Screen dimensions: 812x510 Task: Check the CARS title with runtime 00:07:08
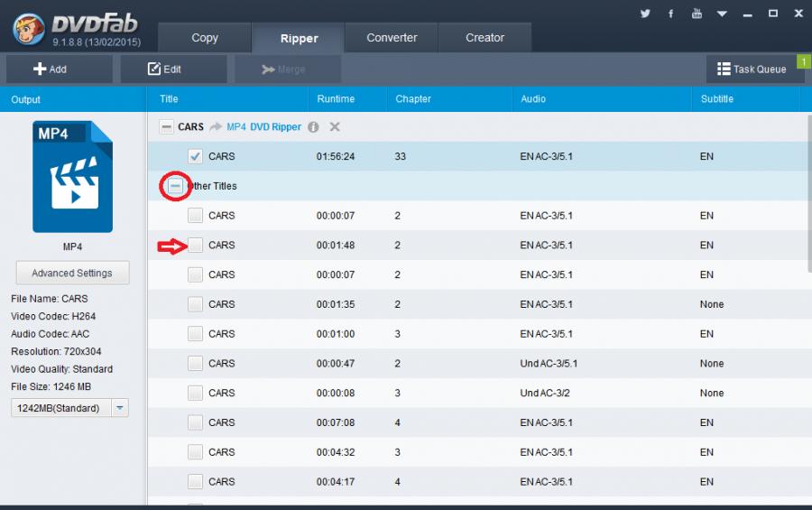pyautogui.click(x=195, y=422)
